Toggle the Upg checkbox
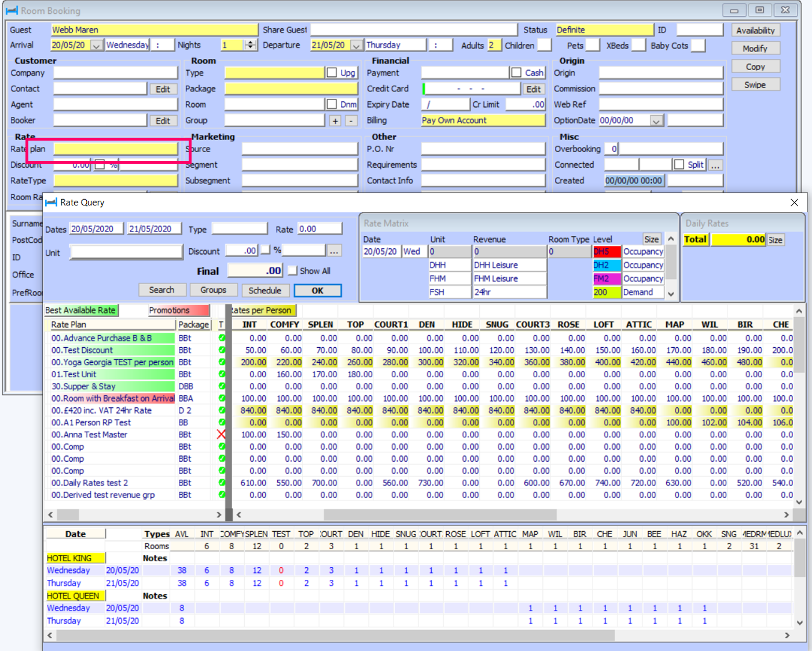812x651 pixels. [x=332, y=73]
